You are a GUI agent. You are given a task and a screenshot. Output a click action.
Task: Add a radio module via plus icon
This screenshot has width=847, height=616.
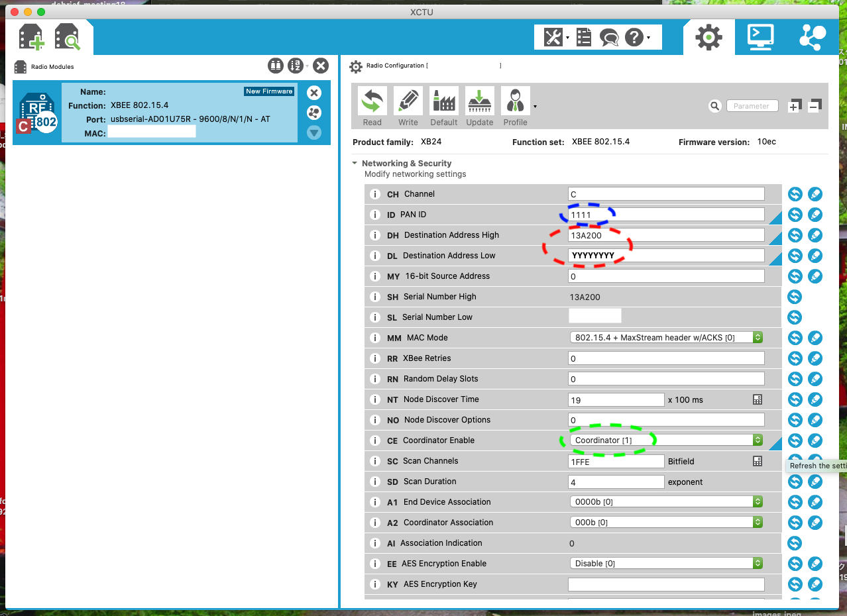[31, 37]
